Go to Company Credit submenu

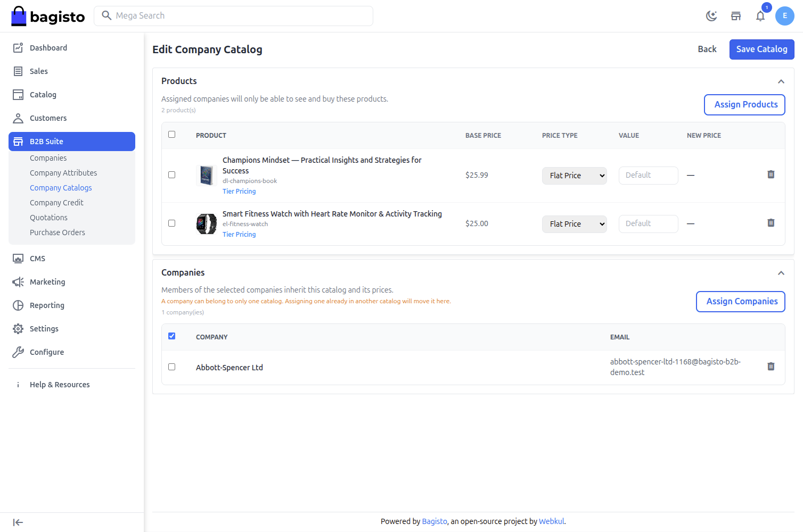coord(56,203)
